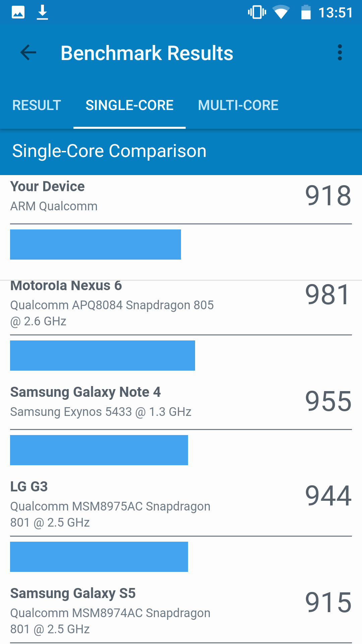The height and width of the screenshot is (644, 362).
Task: Select the LG G3 comparison entry
Action: [x=181, y=505]
